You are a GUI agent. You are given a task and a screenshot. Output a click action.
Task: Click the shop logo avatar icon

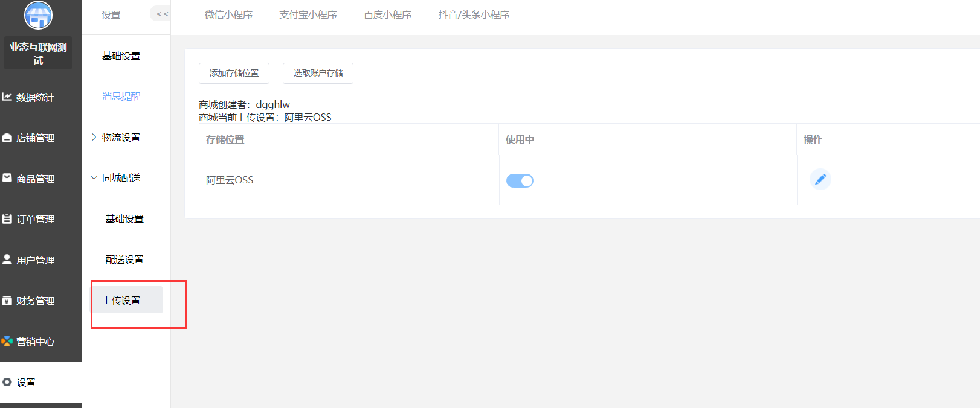pyautogui.click(x=38, y=15)
